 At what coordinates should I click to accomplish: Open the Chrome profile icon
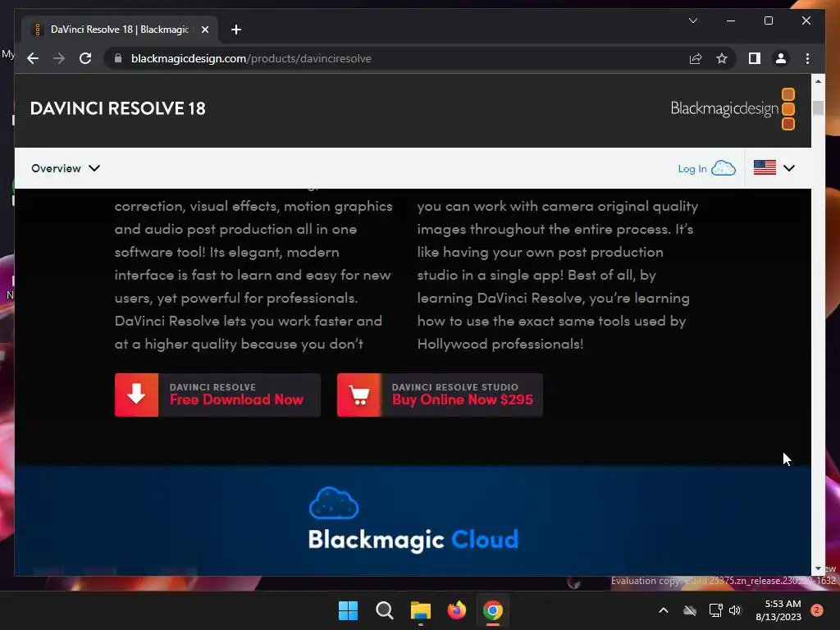coord(781,58)
